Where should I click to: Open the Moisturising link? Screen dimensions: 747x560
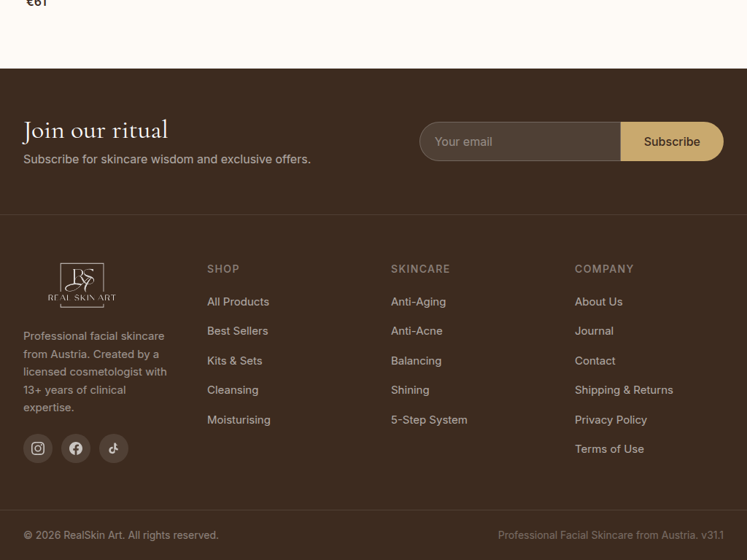click(x=239, y=419)
